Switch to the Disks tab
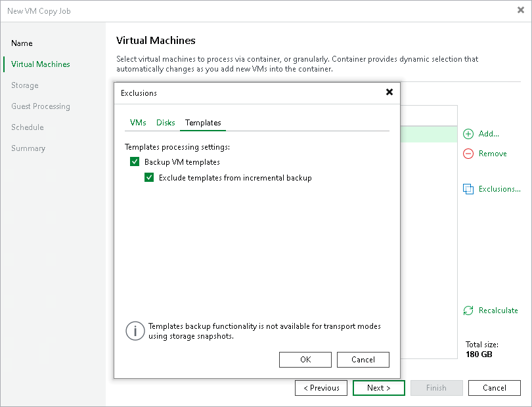The width and height of the screenshot is (532, 407). pos(166,123)
